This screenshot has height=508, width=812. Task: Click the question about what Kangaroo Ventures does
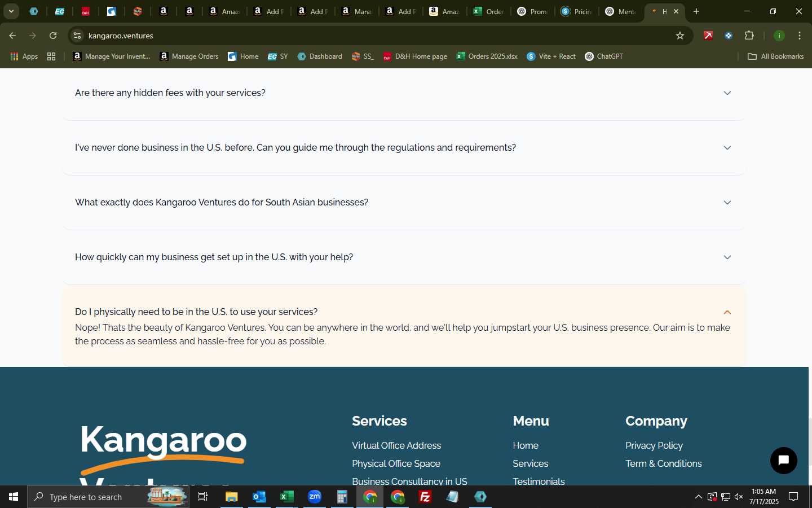click(222, 202)
